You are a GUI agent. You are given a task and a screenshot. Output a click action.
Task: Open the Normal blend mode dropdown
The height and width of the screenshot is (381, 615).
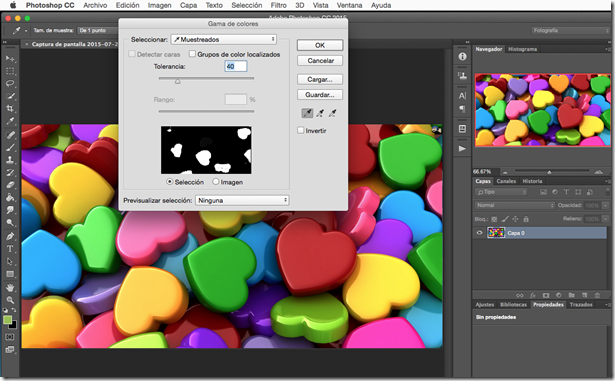515,205
